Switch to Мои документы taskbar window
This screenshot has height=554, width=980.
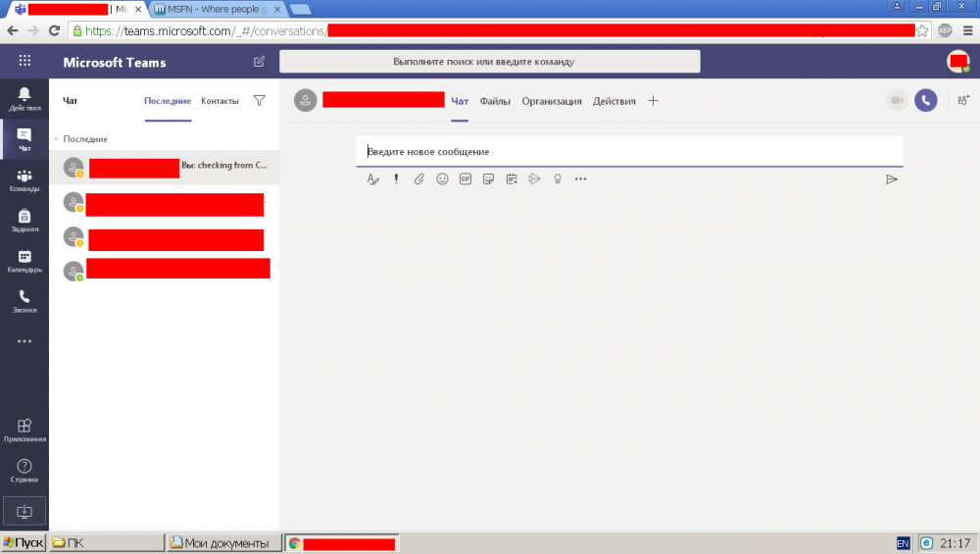[x=223, y=543]
